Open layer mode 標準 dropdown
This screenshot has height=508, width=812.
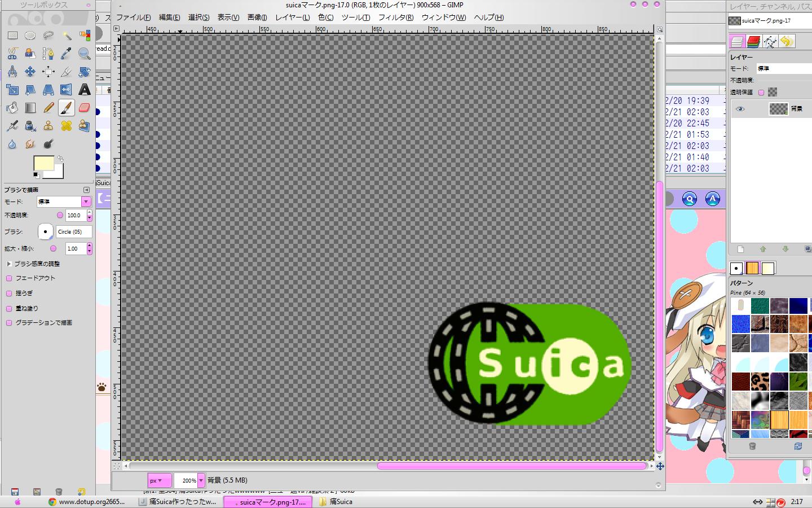784,68
